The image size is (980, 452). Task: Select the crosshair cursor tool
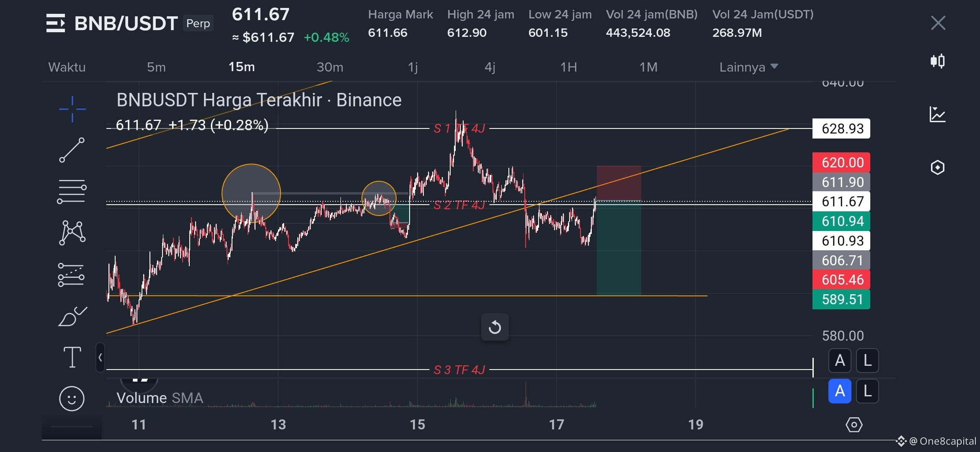tap(72, 109)
